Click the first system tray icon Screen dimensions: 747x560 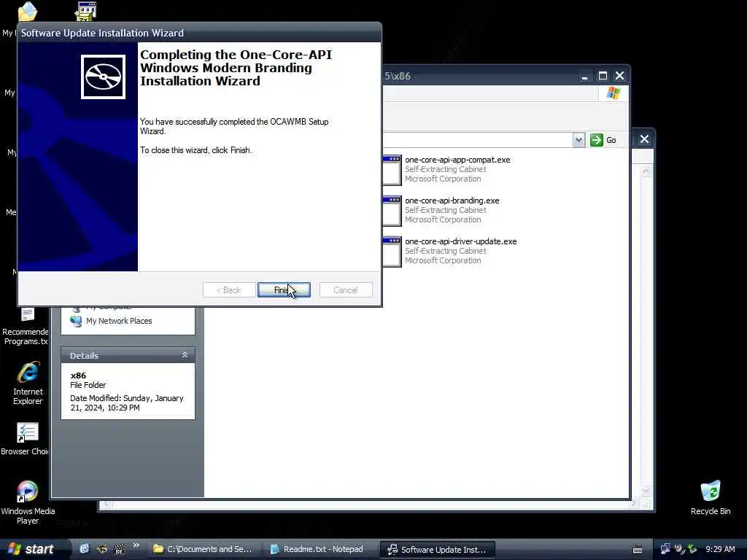(x=665, y=549)
